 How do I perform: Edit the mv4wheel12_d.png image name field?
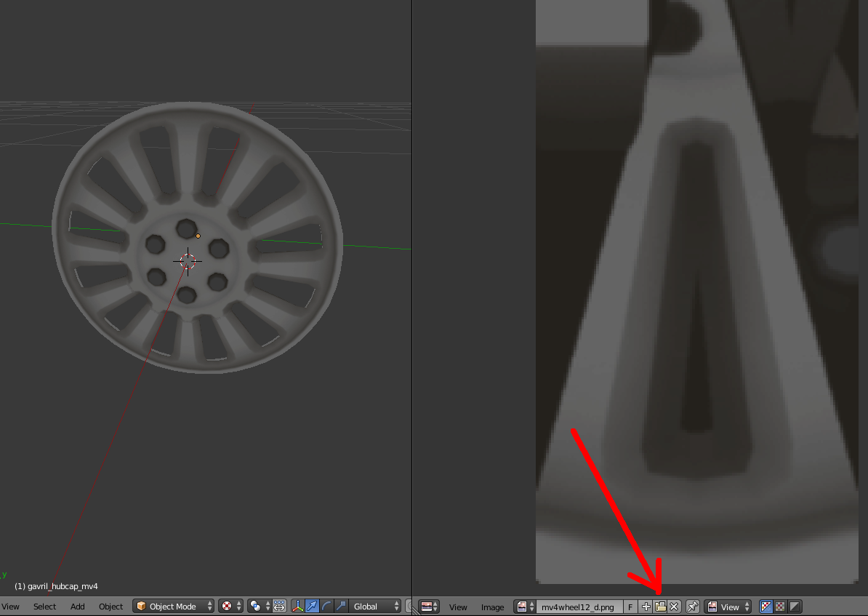pyautogui.click(x=579, y=607)
